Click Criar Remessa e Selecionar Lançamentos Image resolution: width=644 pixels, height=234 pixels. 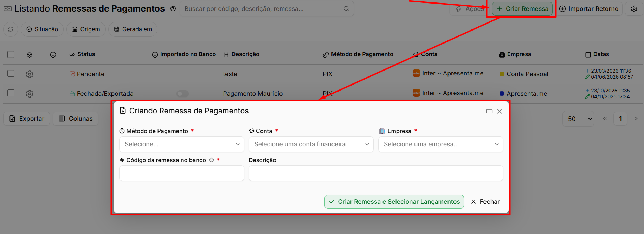point(394,202)
